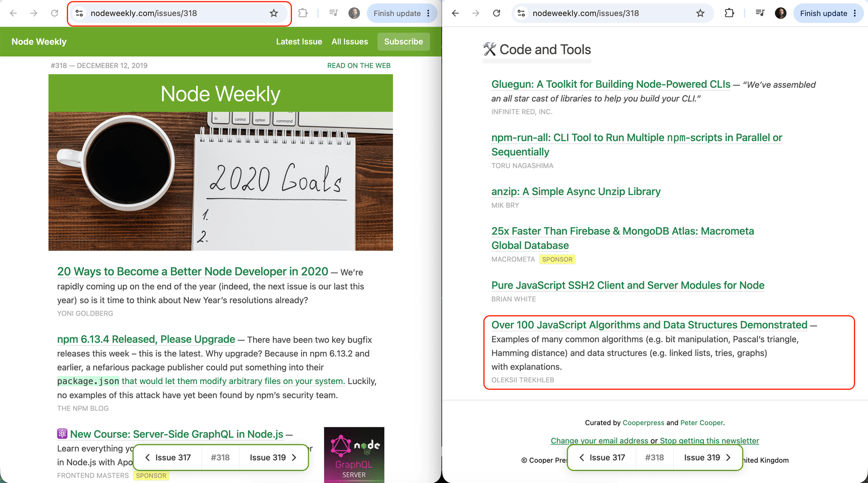Open Latest Issue from the site navigation
Screen dimensions: 868x483
[x=299, y=42]
